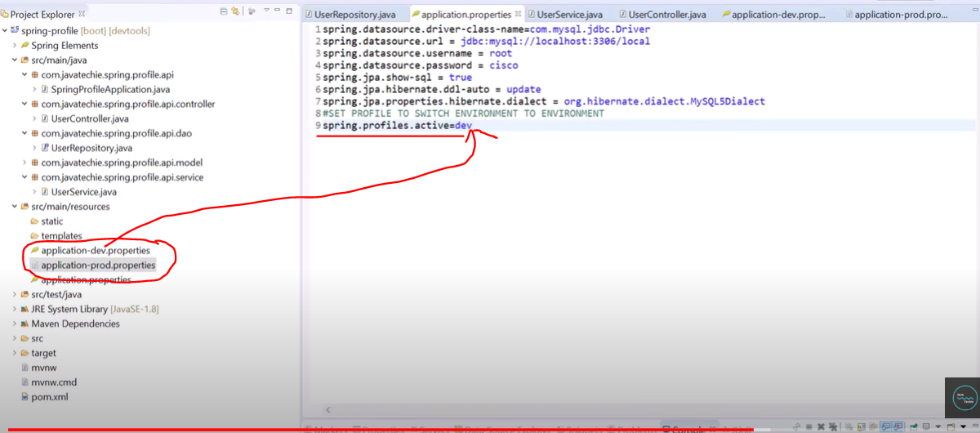
Task: Minimize the Project Explorer panel
Action: tap(278, 11)
